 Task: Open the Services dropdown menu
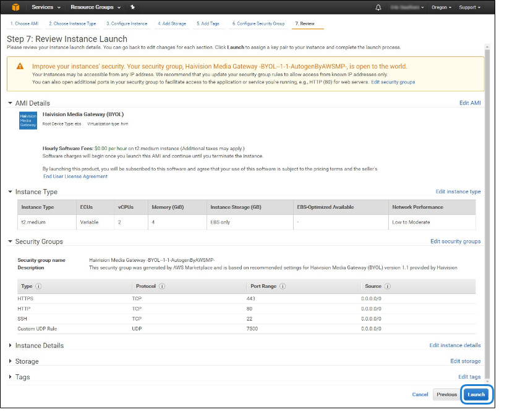pyautogui.click(x=46, y=7)
